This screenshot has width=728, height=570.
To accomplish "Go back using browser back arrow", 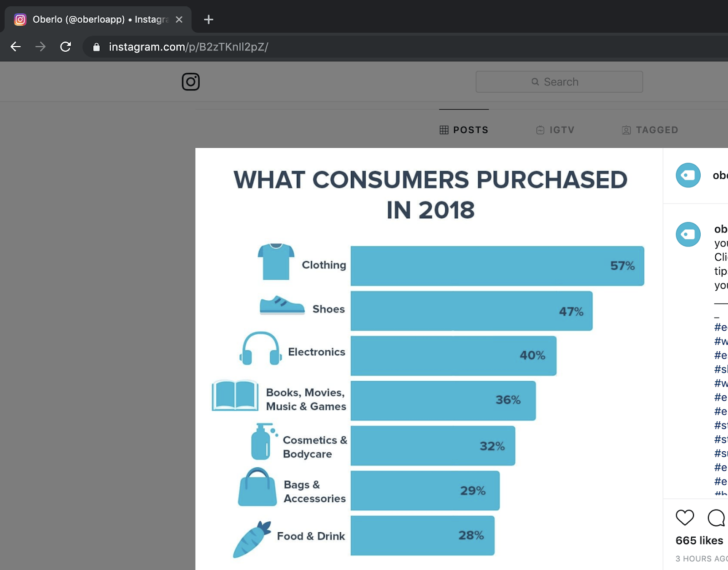I will 16,47.
